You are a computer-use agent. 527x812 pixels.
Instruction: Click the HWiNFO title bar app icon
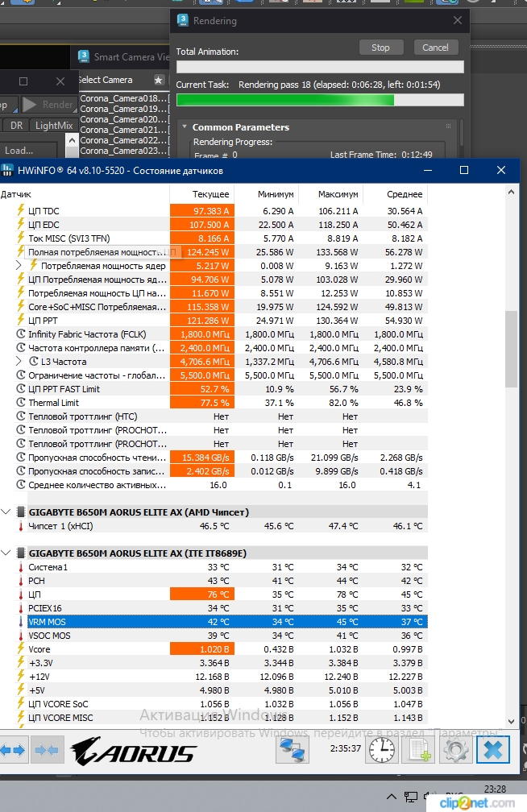(x=7, y=171)
